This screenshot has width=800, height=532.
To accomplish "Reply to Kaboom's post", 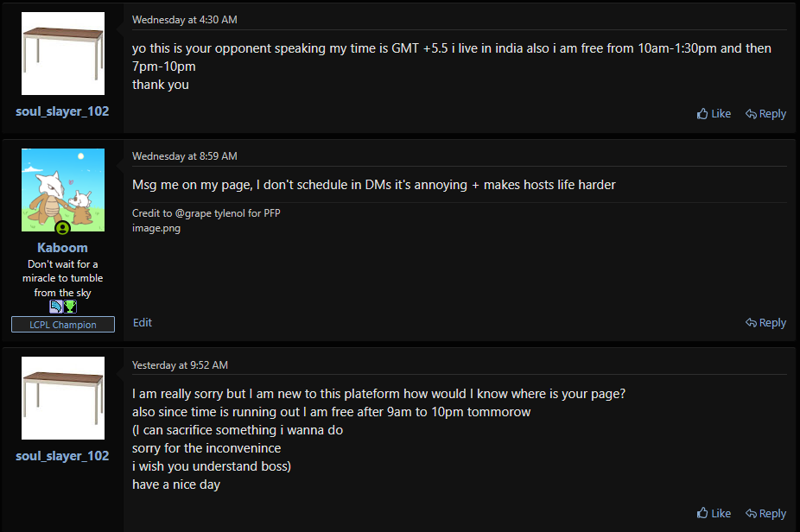I will pos(765,322).
